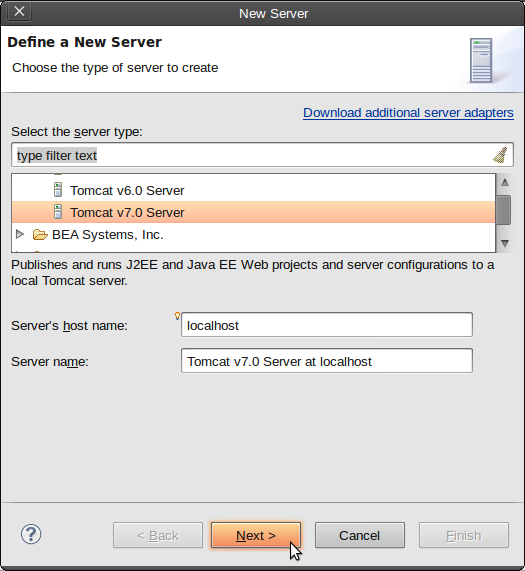This screenshot has height=571, width=525.
Task: Open Download additional server adapters link
Action: point(408,113)
